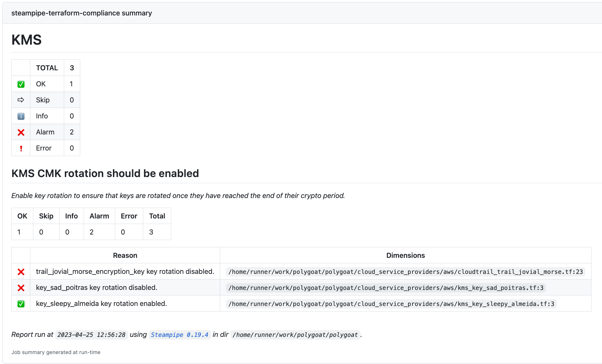602x364 pixels.
Task: Click the /home/runner/work/polygoat/polygoat directory code
Action: pyautogui.click(x=295, y=335)
